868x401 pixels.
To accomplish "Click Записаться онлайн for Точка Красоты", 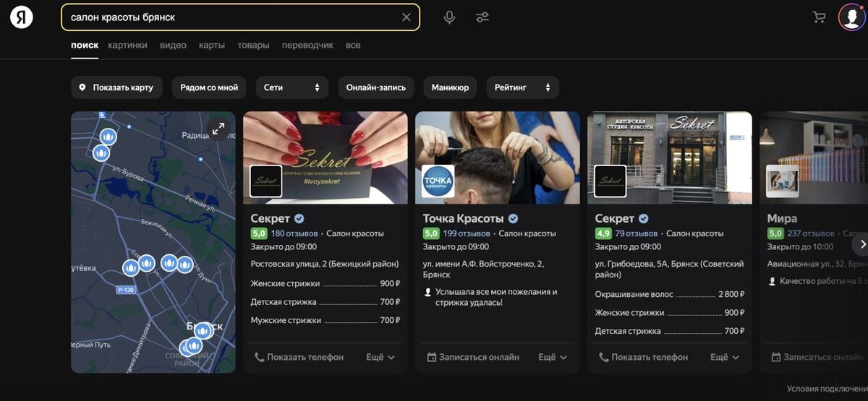I will 473,357.
